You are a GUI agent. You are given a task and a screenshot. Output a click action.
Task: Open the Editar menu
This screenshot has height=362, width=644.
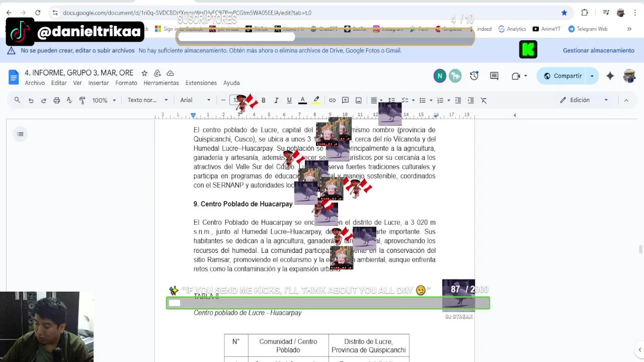[59, 83]
